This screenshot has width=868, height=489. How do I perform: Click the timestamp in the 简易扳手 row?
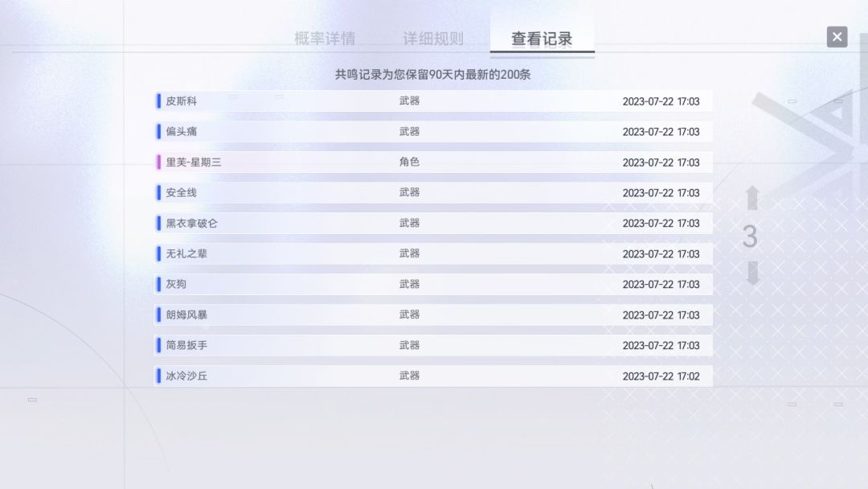point(661,346)
